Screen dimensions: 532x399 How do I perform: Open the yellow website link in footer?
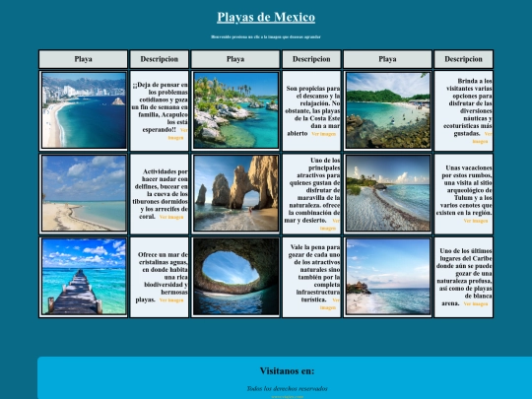[x=287, y=396]
